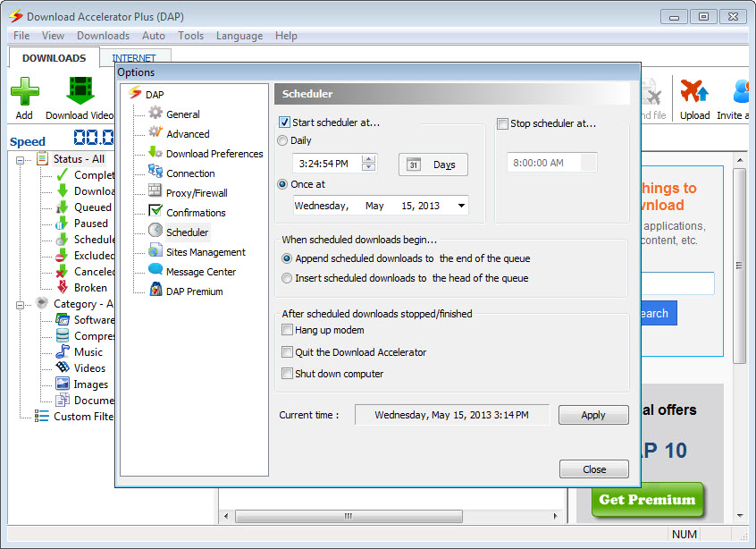Increase start time with up spinner arrow
The width and height of the screenshot is (756, 549).
369,159
